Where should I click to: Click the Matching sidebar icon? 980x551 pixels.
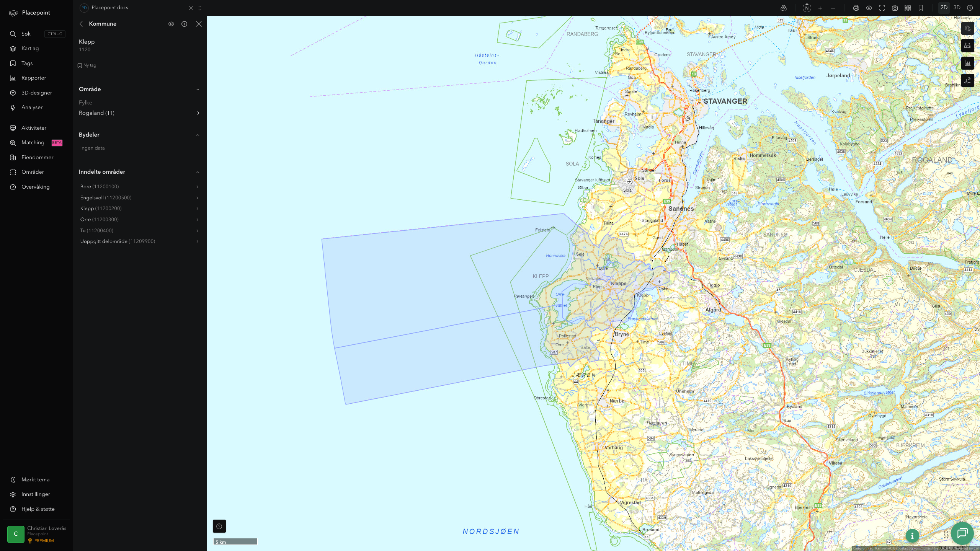[x=13, y=143]
